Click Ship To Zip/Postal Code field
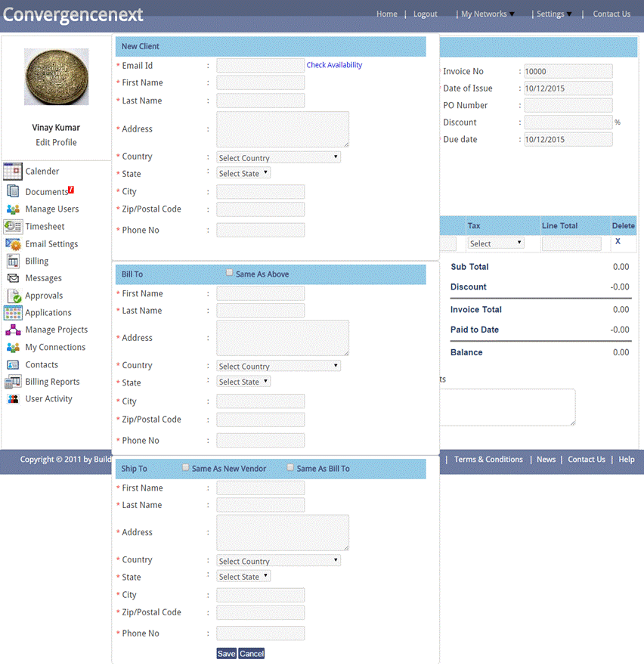The width and height of the screenshot is (644, 672). pyautogui.click(x=261, y=612)
